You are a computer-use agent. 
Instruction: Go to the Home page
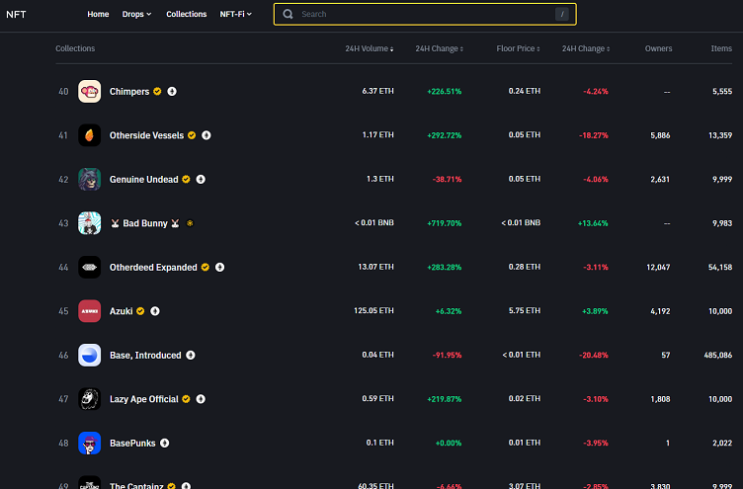pyautogui.click(x=98, y=14)
